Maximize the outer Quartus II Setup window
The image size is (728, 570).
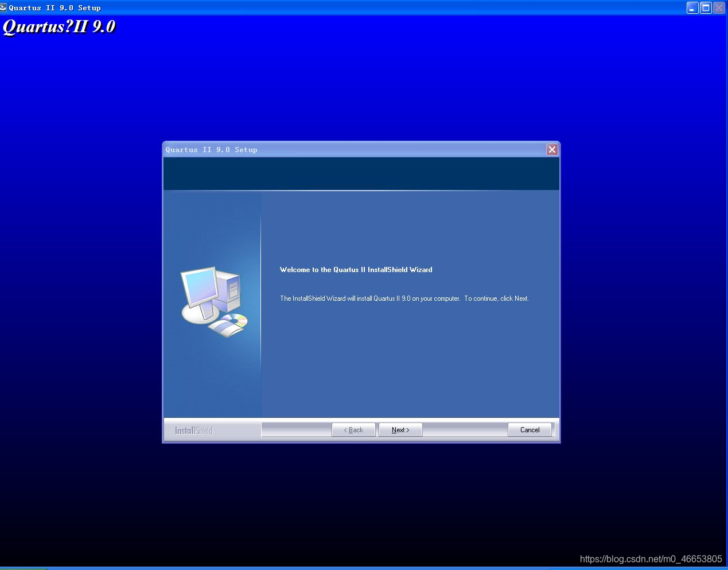[706, 7]
